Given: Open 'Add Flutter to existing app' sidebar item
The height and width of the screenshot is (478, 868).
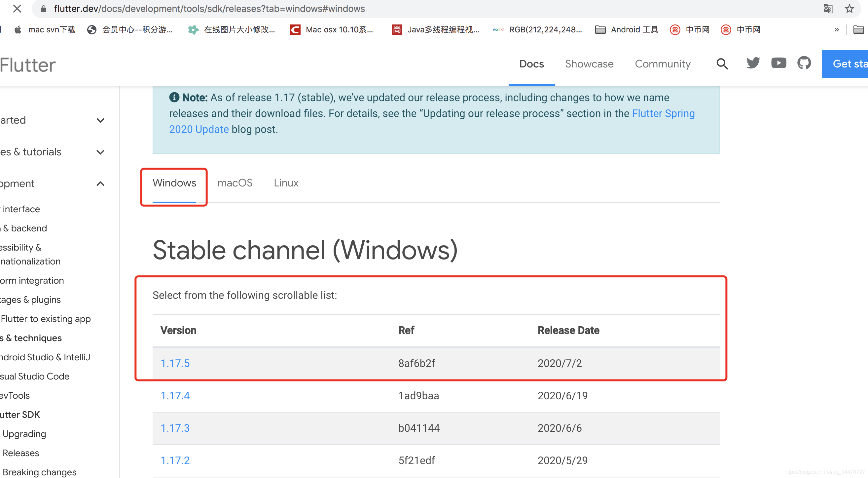Looking at the screenshot, I should (46, 319).
